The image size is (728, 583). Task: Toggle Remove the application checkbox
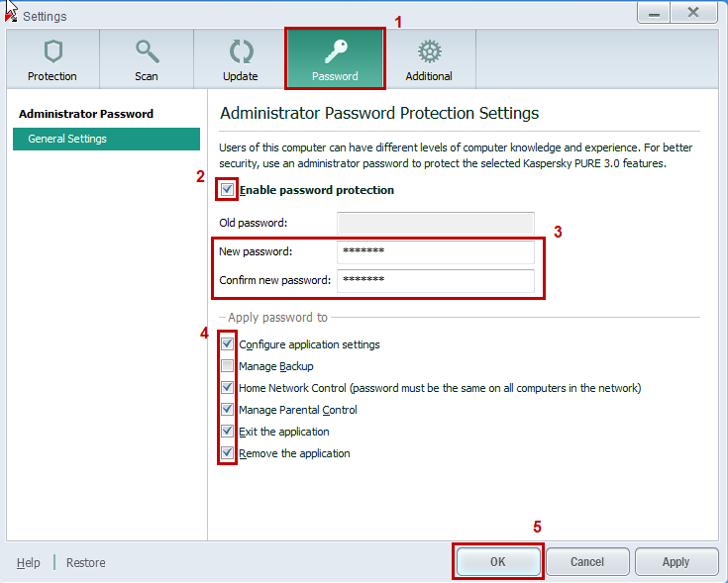(227, 452)
